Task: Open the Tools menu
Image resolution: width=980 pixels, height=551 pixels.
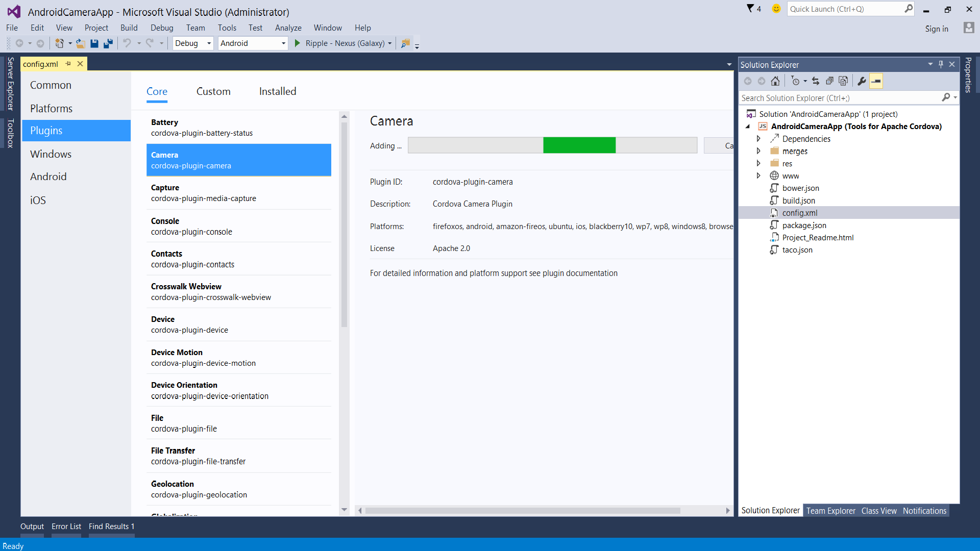Action: (x=227, y=28)
